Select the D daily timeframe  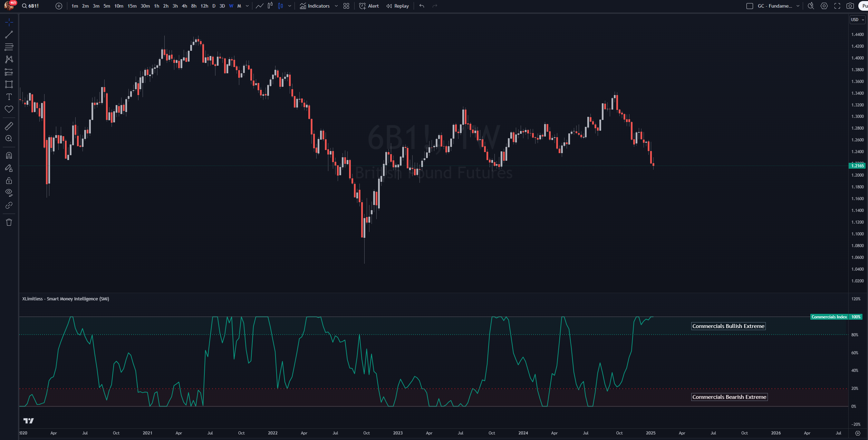pyautogui.click(x=214, y=6)
